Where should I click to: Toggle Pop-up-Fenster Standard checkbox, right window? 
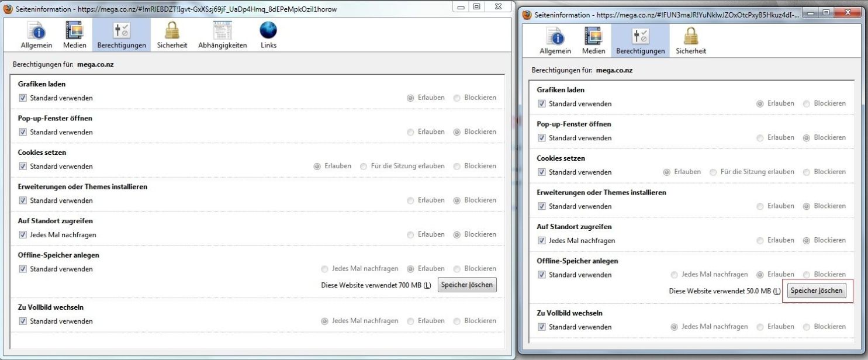pos(542,138)
